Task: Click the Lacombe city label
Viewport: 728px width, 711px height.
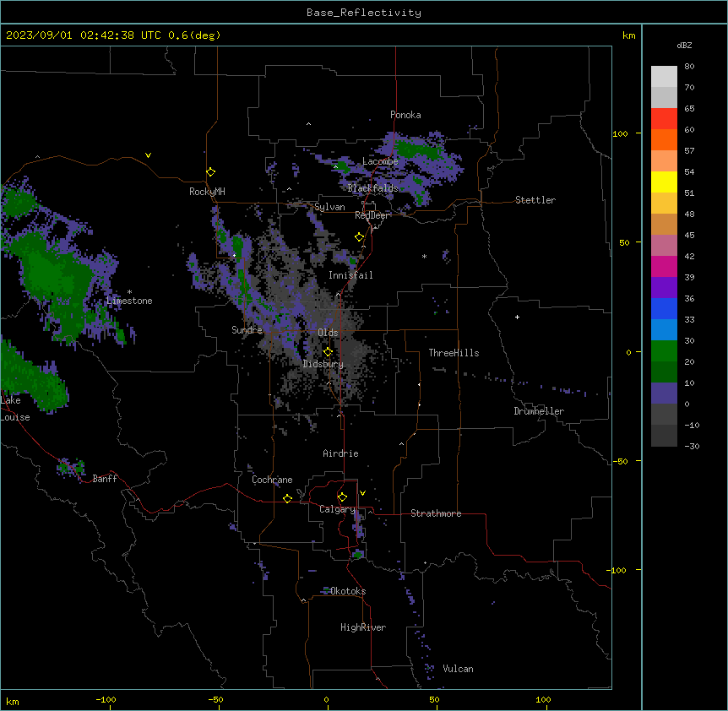Action: coord(380,161)
